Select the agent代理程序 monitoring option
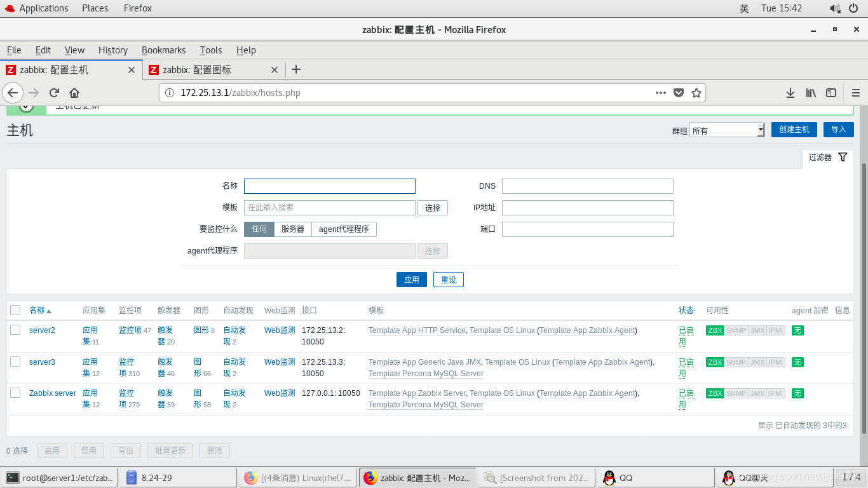This screenshot has width=868, height=488. (344, 229)
